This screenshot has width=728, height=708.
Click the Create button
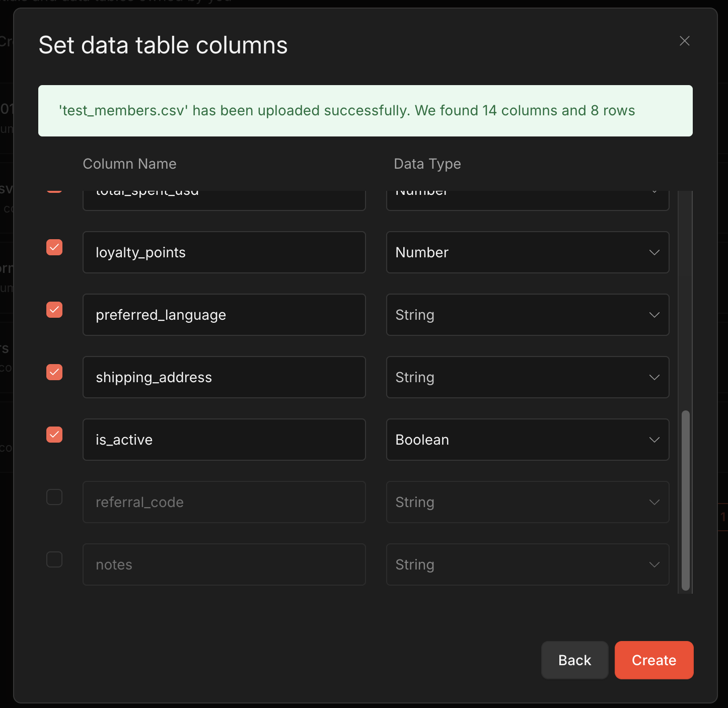pos(653,660)
